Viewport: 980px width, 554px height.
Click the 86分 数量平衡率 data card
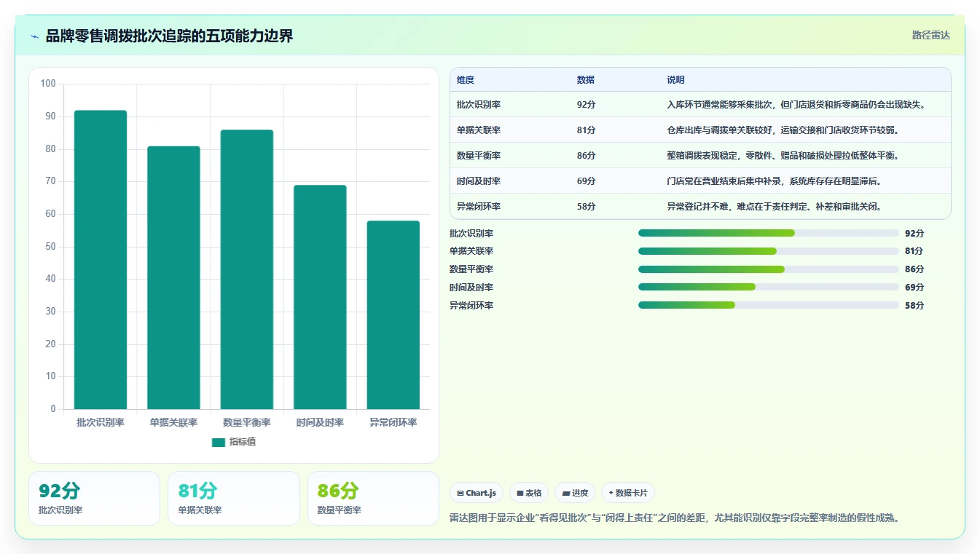coord(373,498)
